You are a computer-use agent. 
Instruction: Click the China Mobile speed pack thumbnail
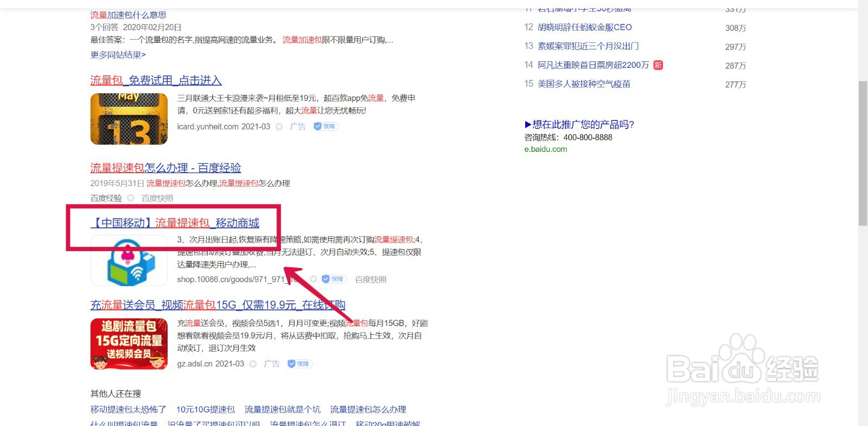pyautogui.click(x=129, y=260)
